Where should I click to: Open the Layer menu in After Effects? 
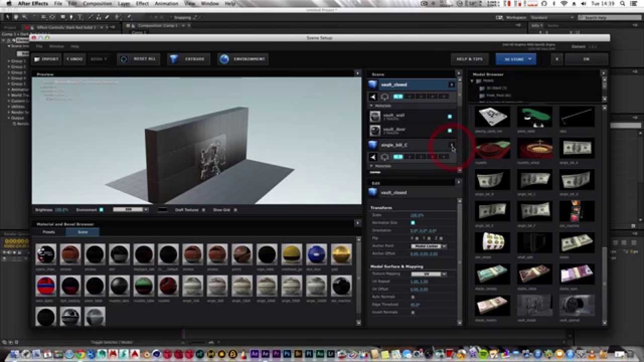pyautogui.click(x=124, y=4)
